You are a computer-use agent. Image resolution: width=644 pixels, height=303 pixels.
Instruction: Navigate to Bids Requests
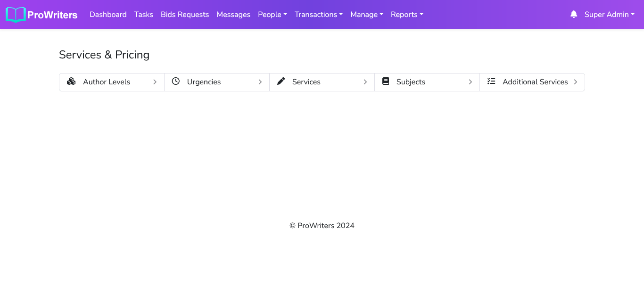point(185,15)
